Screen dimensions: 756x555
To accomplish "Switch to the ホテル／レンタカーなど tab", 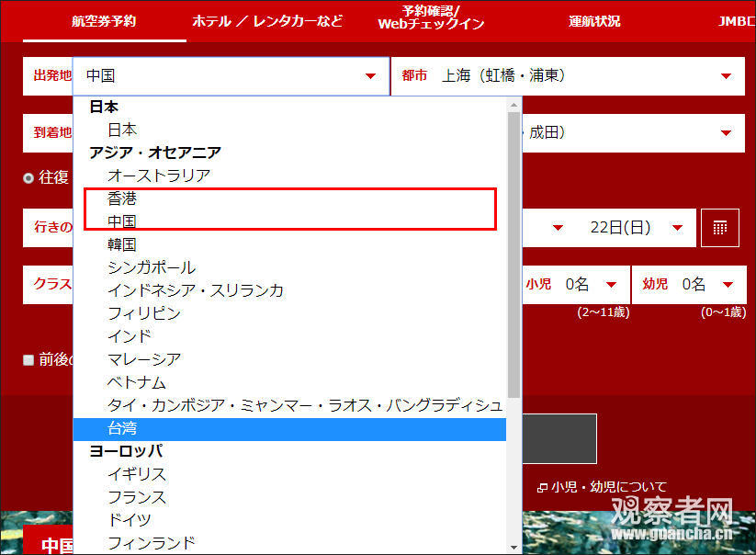I will click(x=267, y=21).
